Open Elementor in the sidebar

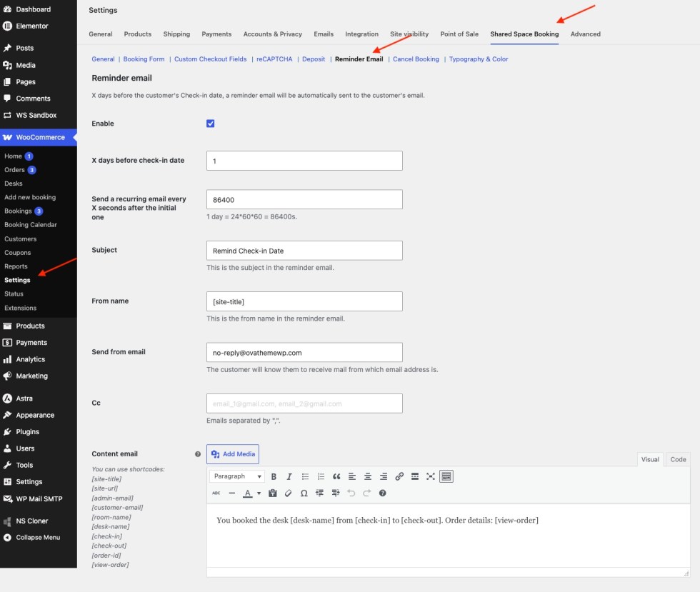pyautogui.click(x=31, y=26)
